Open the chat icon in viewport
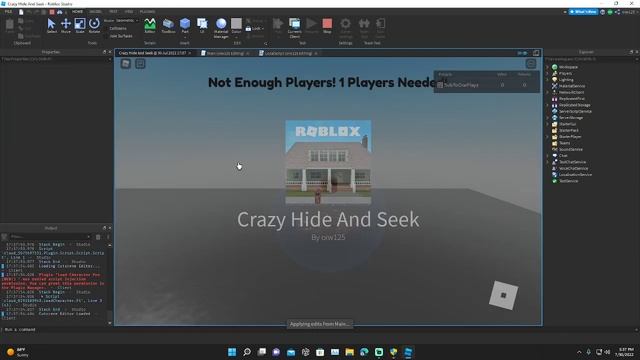The height and width of the screenshot is (360, 640). [140, 64]
